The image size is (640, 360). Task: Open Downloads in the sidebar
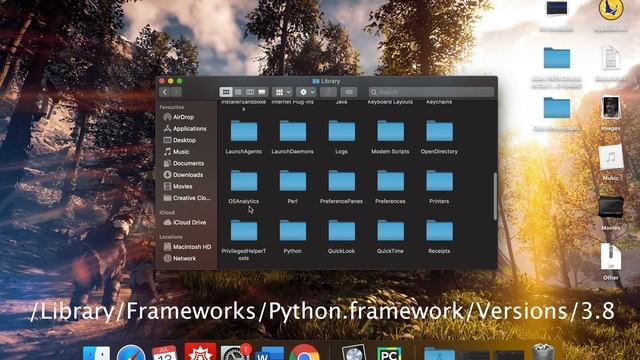click(x=183, y=175)
